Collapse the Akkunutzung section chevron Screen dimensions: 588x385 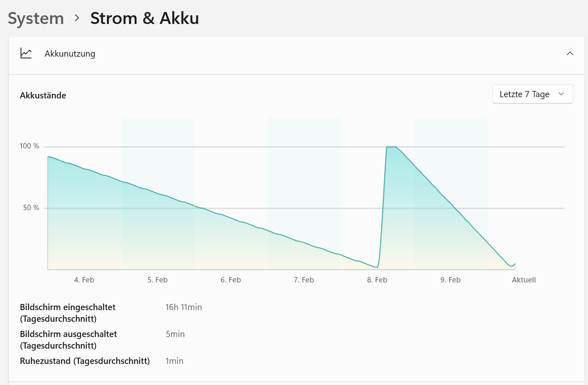coord(570,53)
